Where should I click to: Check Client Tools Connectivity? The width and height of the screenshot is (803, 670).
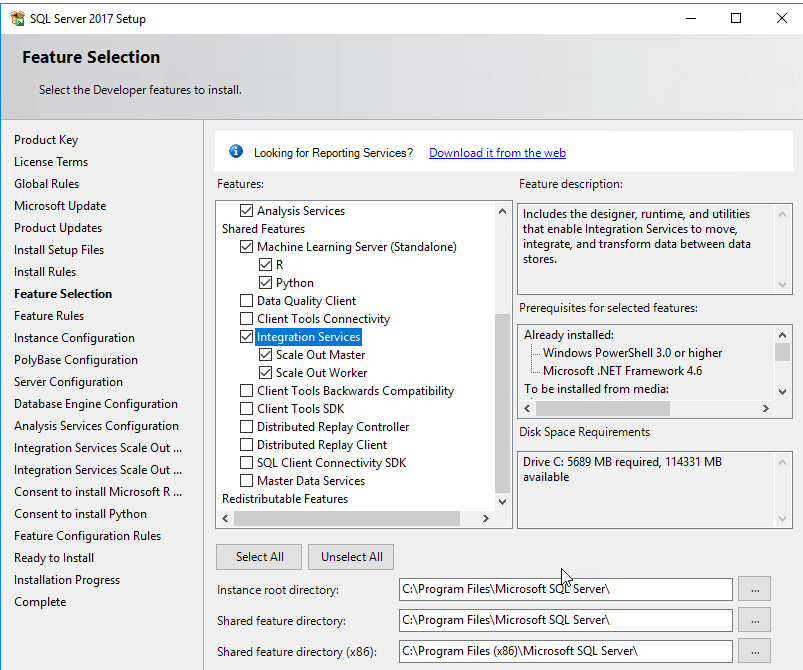coord(247,318)
